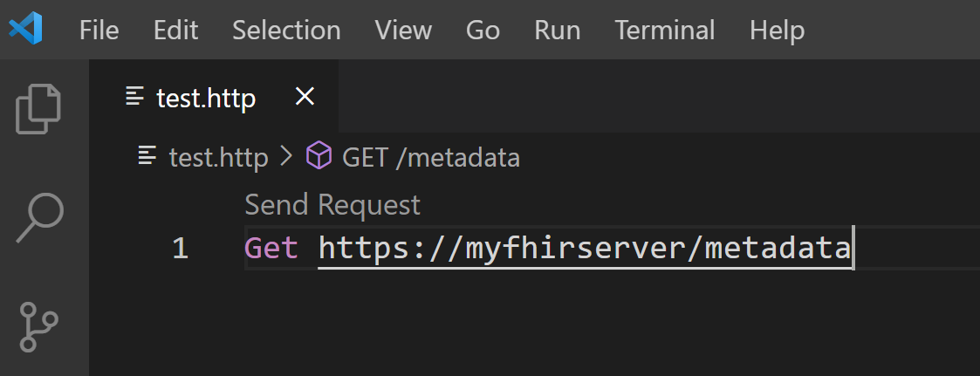
Task: Click the VS Code logo icon
Action: click(x=25, y=29)
